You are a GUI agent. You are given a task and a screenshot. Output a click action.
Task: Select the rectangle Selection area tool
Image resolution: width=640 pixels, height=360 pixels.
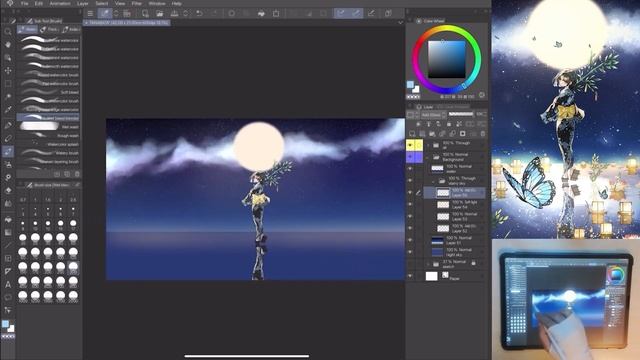point(8,84)
